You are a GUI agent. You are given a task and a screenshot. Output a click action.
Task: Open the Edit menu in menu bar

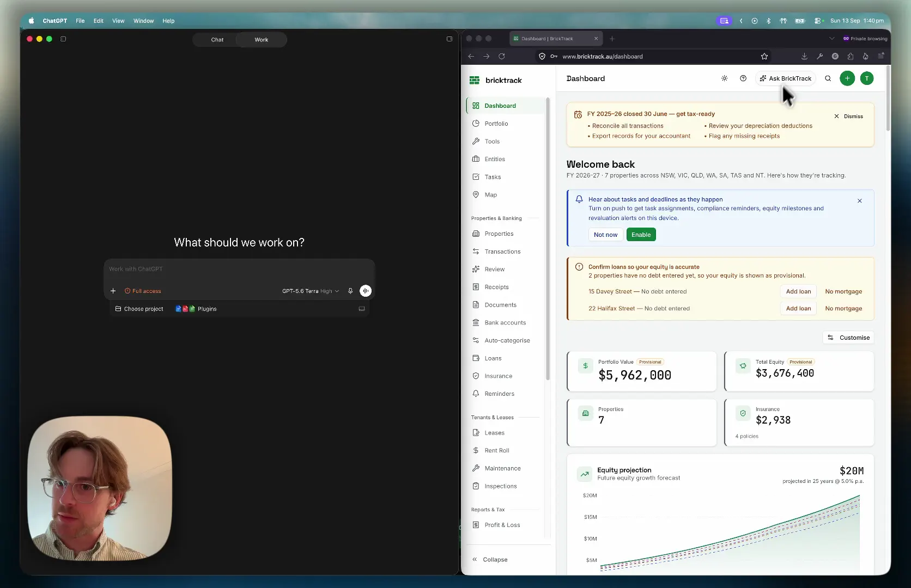pyautogui.click(x=98, y=21)
